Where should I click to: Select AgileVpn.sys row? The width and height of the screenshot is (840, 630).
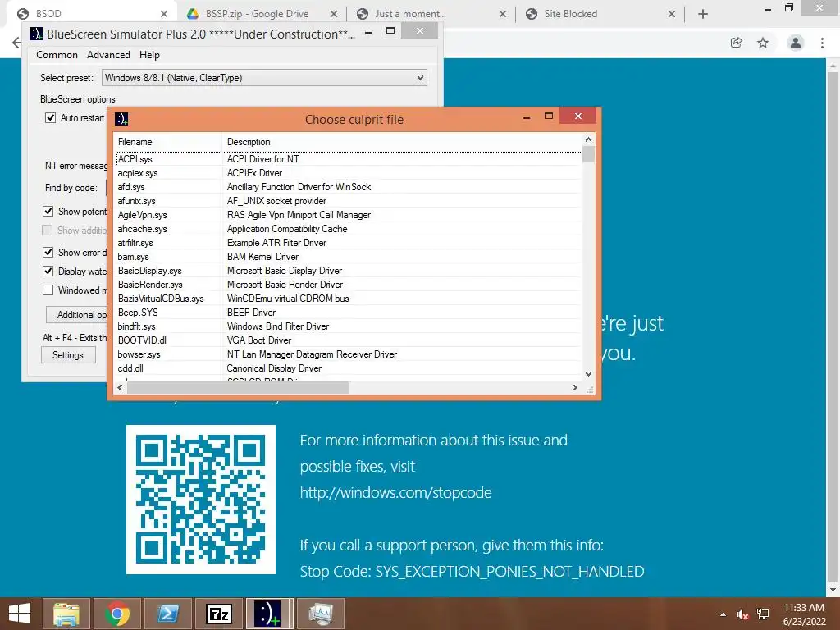[x=348, y=215]
